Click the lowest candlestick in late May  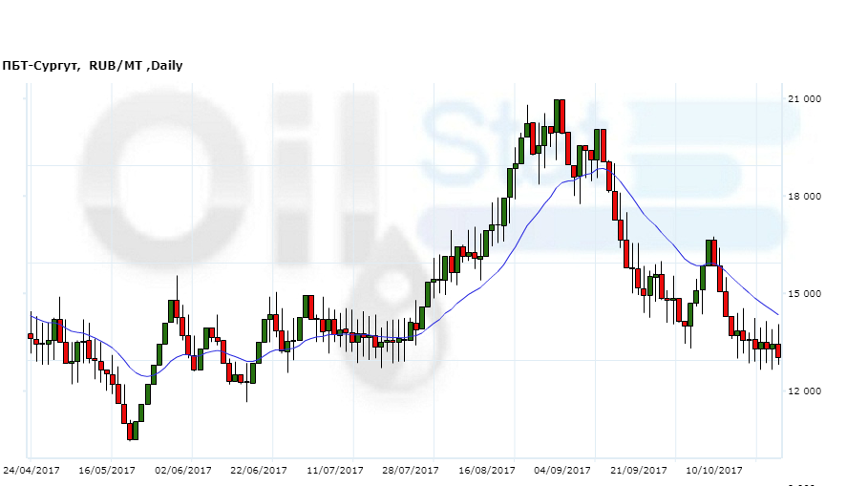click(x=134, y=432)
